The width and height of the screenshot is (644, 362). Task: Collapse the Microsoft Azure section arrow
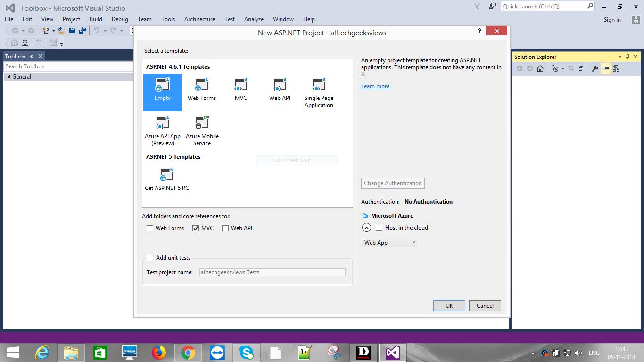click(366, 227)
